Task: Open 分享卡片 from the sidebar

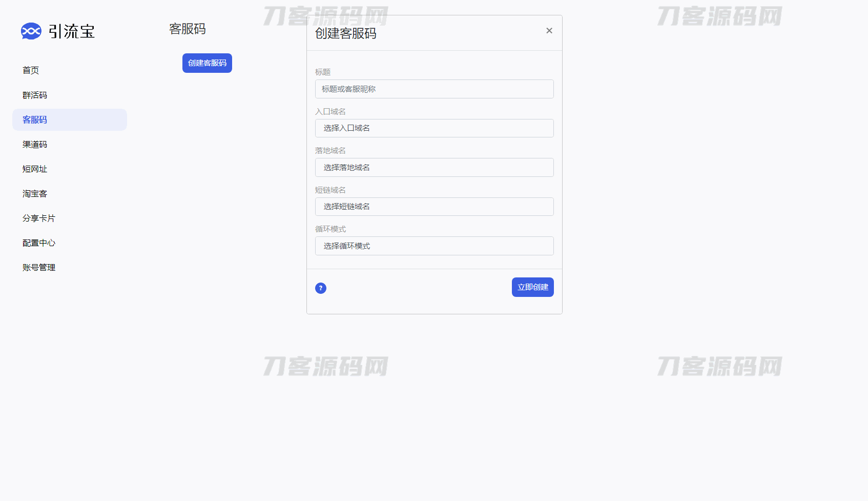Action: pyautogui.click(x=39, y=218)
